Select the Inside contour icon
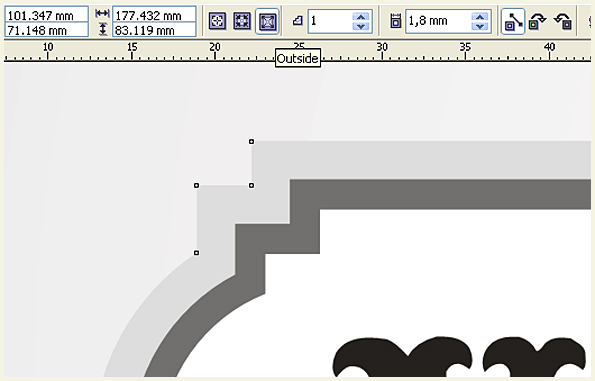 (242, 21)
